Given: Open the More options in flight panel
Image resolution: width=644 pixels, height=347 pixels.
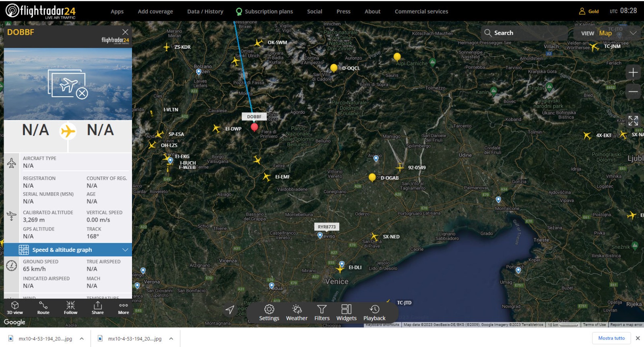Looking at the screenshot, I should (124, 308).
